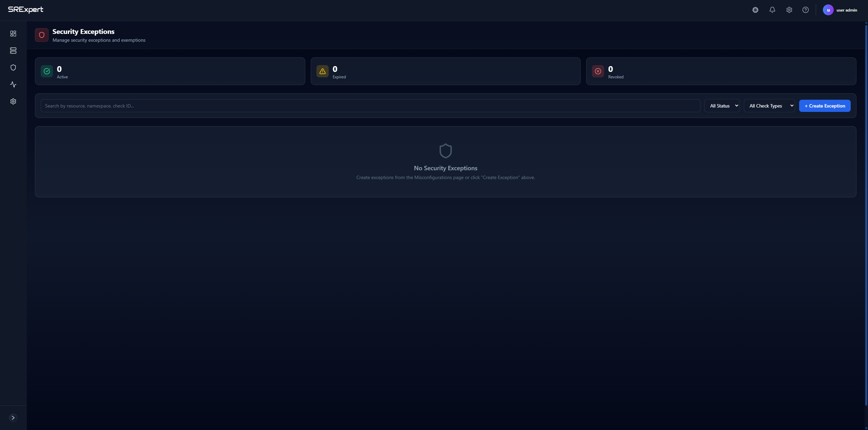Open sidebar settings gear icon

coord(13,101)
